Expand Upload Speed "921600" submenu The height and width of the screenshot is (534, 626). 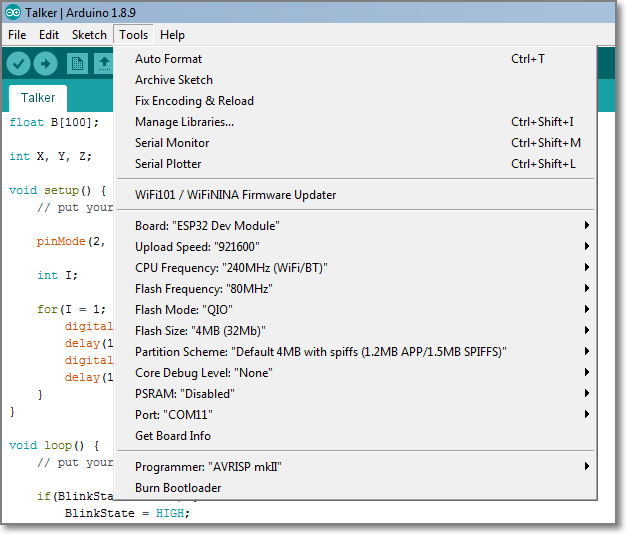point(355,247)
